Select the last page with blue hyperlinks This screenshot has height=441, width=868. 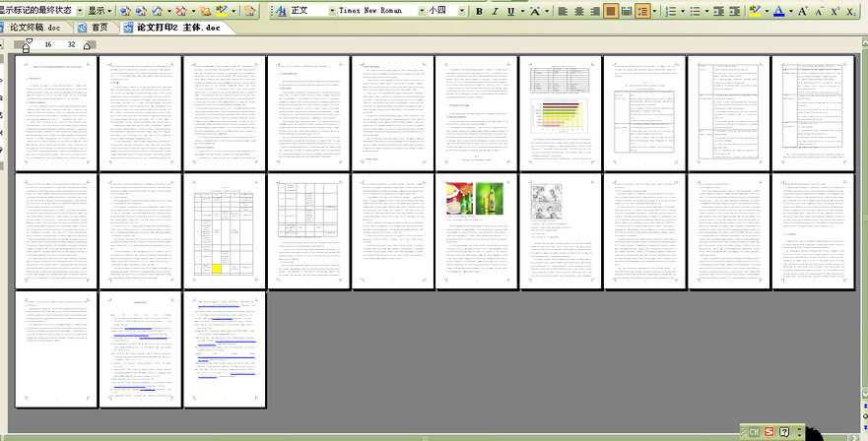[225, 348]
